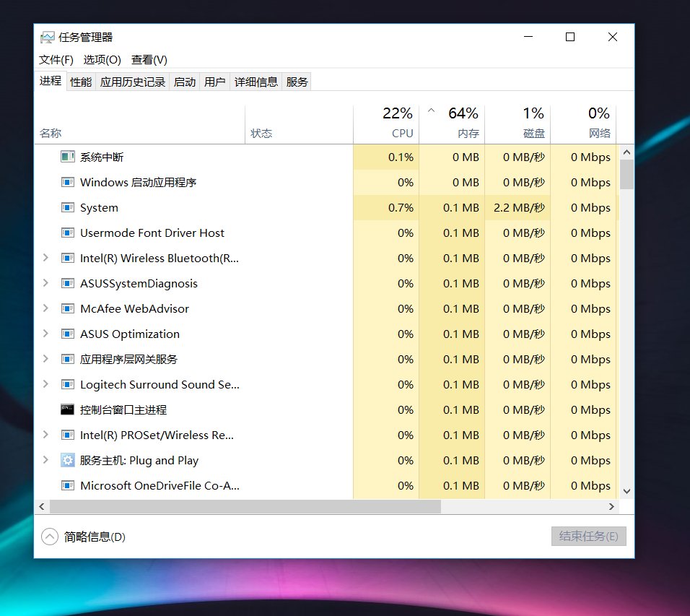Click the 应用程序层网关服务 process icon
The image size is (690, 616).
coord(67,360)
